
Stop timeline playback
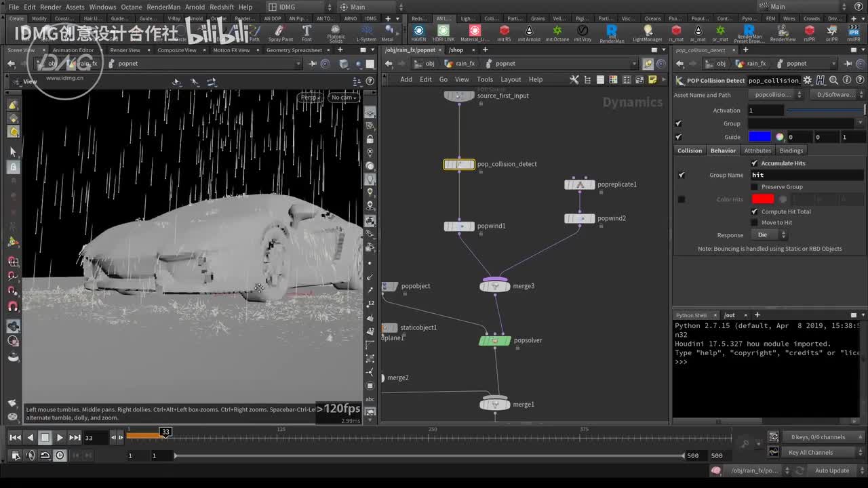tap(45, 438)
